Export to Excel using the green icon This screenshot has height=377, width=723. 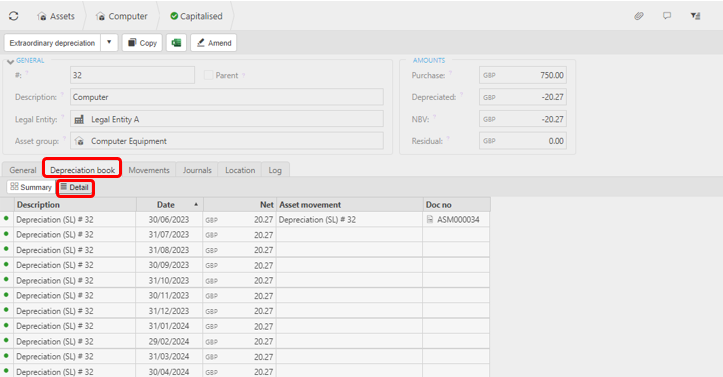pos(176,43)
